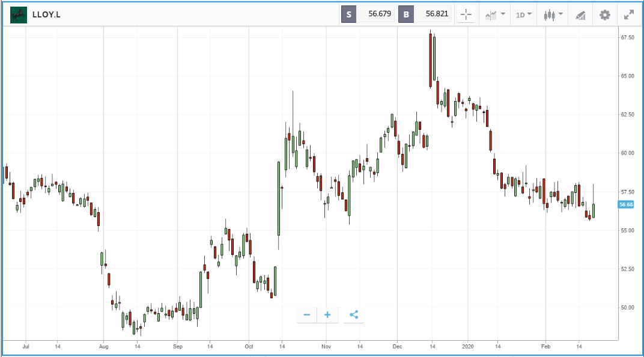Click the 60.00 price axis label
Viewport: 644px width, 357px height.
tap(627, 153)
